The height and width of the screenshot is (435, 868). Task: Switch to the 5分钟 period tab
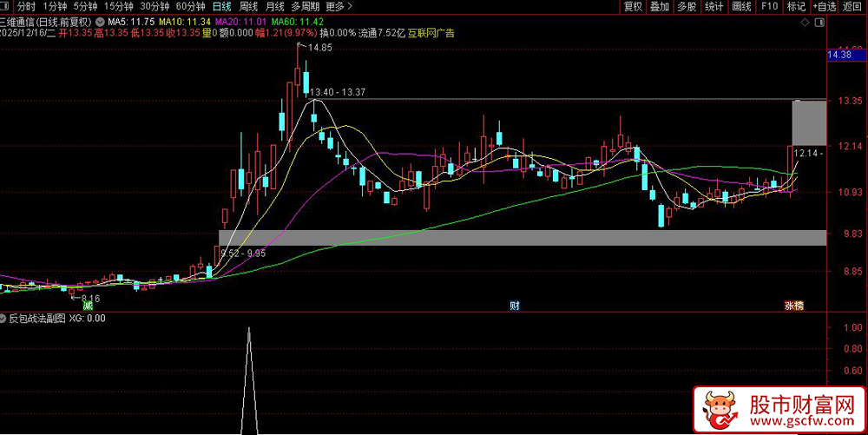click(x=85, y=7)
